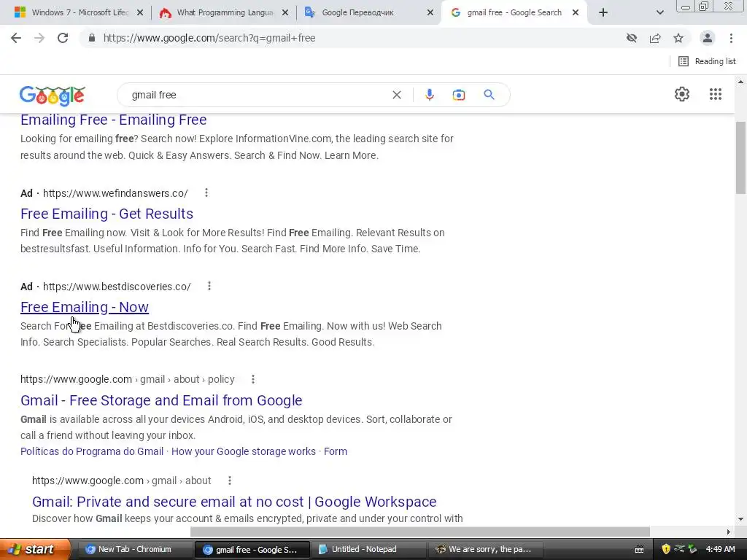Click the address bar URL
747x560 pixels.
point(209,38)
